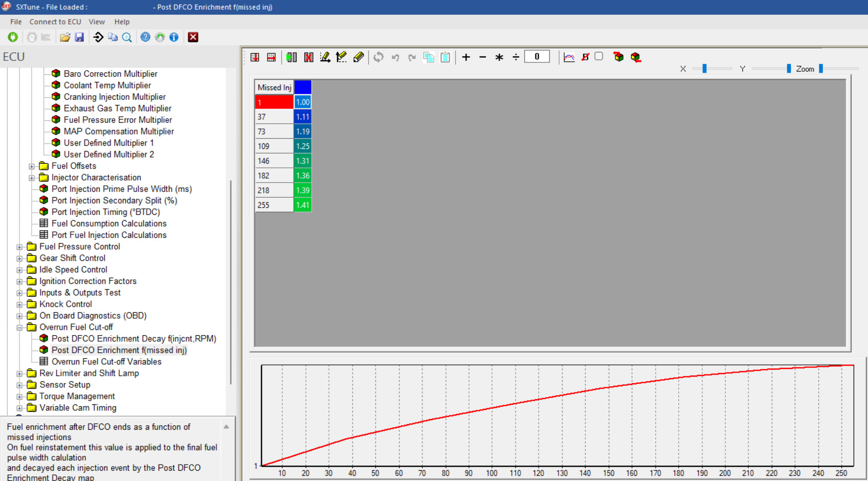
Task: Click the gear with green arrow icon
Action: (x=160, y=37)
